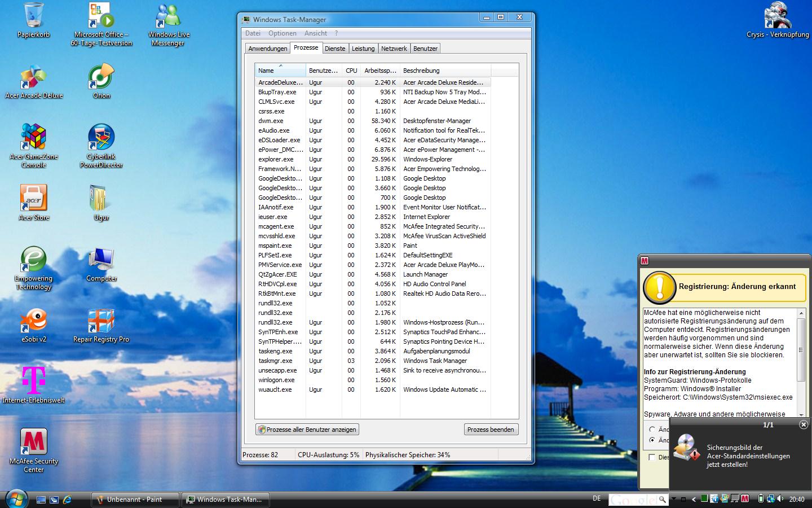
Task: Launch McAfee Security Center desktop icon
Action: (x=33, y=450)
